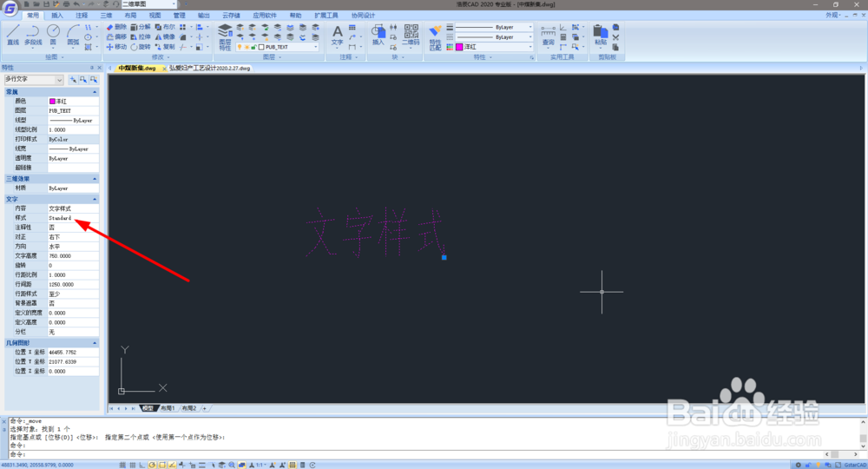
Task: Open object type dropdown 多行文字
Action: 34,80
